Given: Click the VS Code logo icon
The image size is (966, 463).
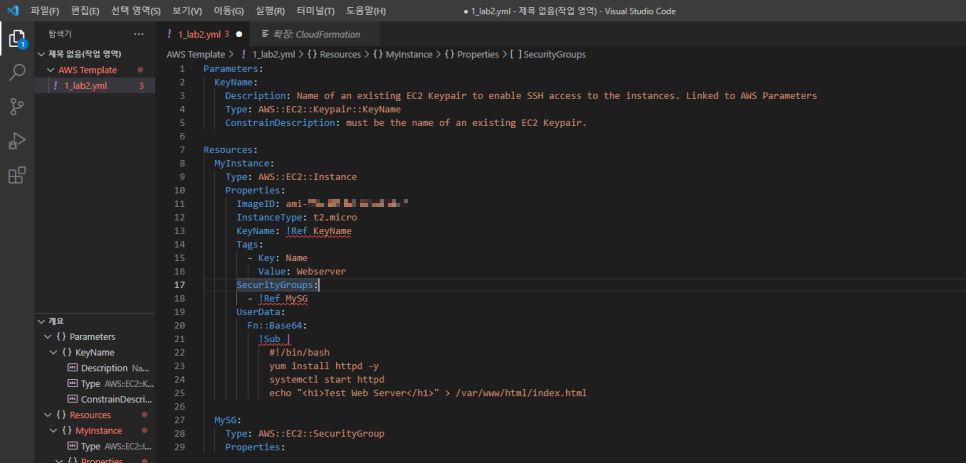Looking at the screenshot, I should (x=12, y=10).
